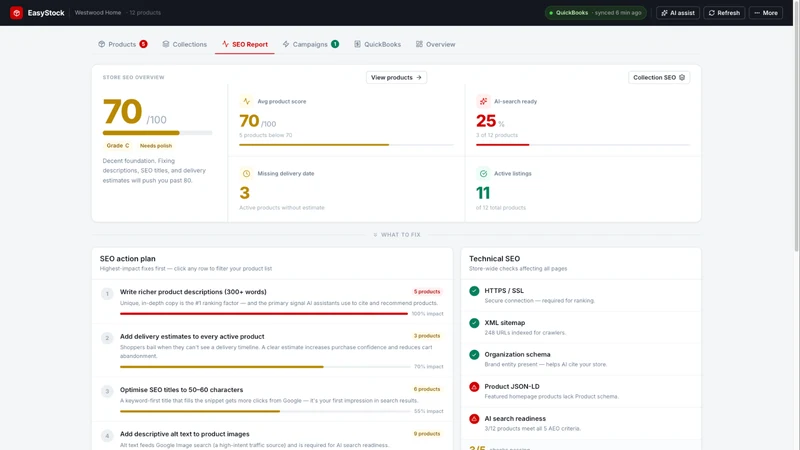Click the '3 products' tag
Viewport: 800px width, 450px height.
[x=427, y=336]
